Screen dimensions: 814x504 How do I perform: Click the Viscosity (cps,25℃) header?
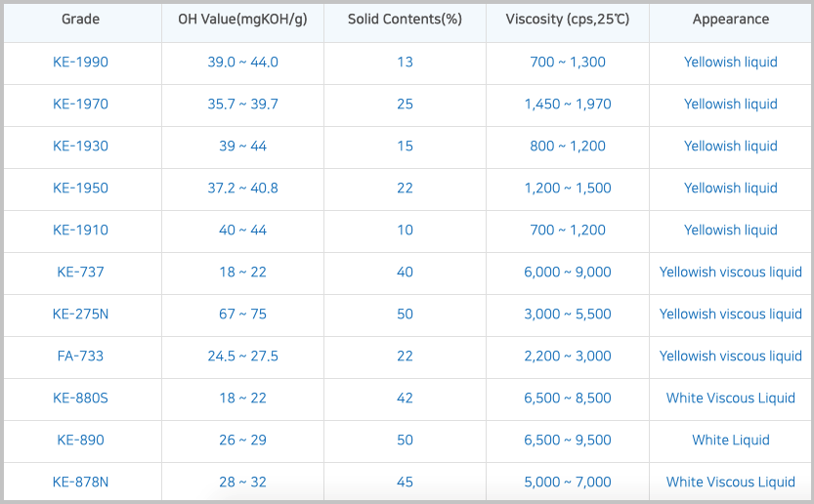(x=567, y=20)
